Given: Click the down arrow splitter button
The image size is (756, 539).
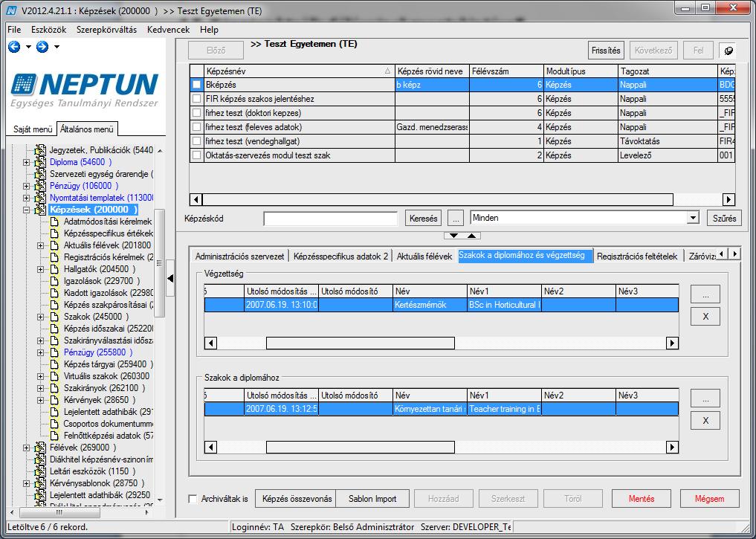Looking at the screenshot, I should pos(453,236).
